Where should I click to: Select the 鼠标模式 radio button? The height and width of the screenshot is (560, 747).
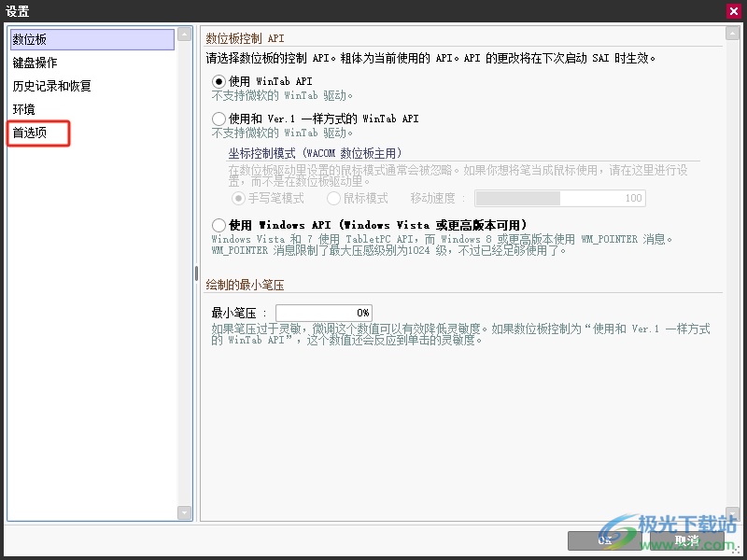333,198
